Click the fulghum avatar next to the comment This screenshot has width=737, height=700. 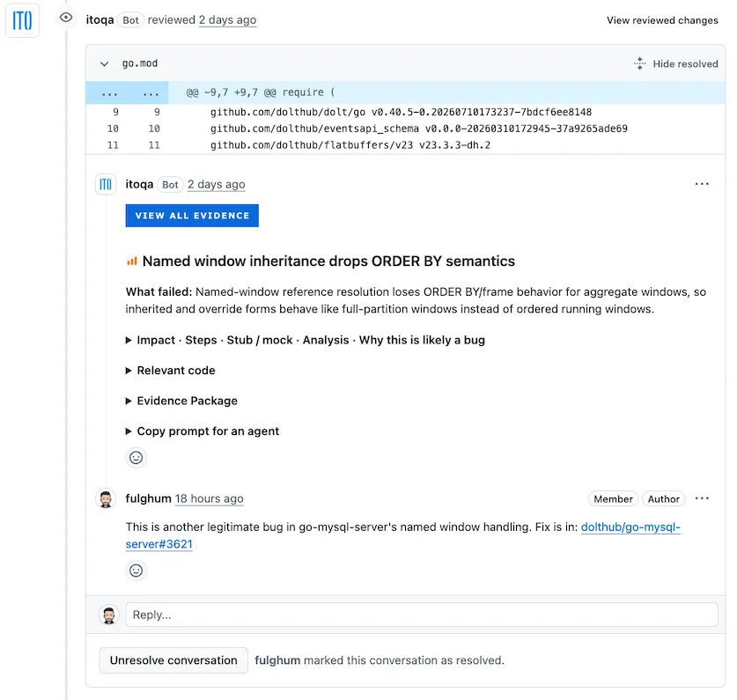tap(106, 498)
